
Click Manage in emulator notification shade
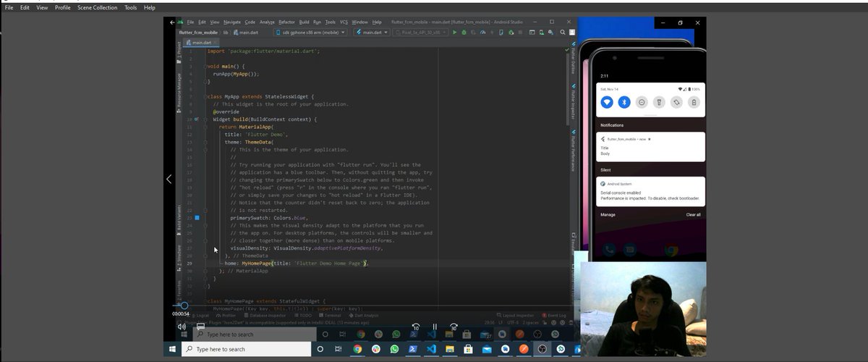click(x=608, y=214)
